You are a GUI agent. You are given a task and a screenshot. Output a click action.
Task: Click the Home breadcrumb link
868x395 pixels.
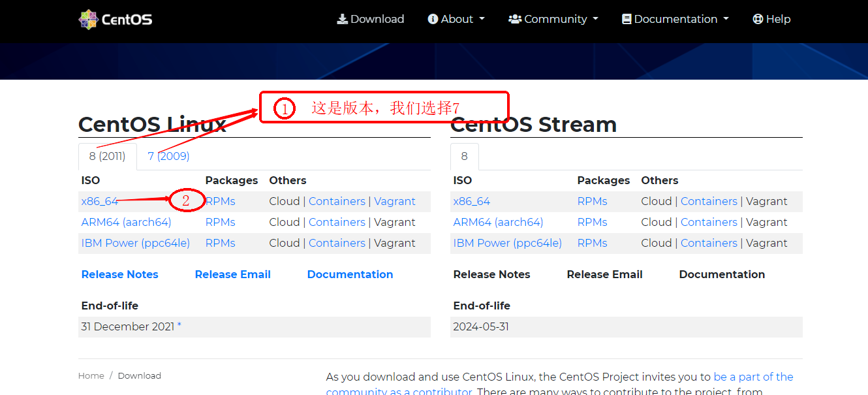[x=91, y=375]
